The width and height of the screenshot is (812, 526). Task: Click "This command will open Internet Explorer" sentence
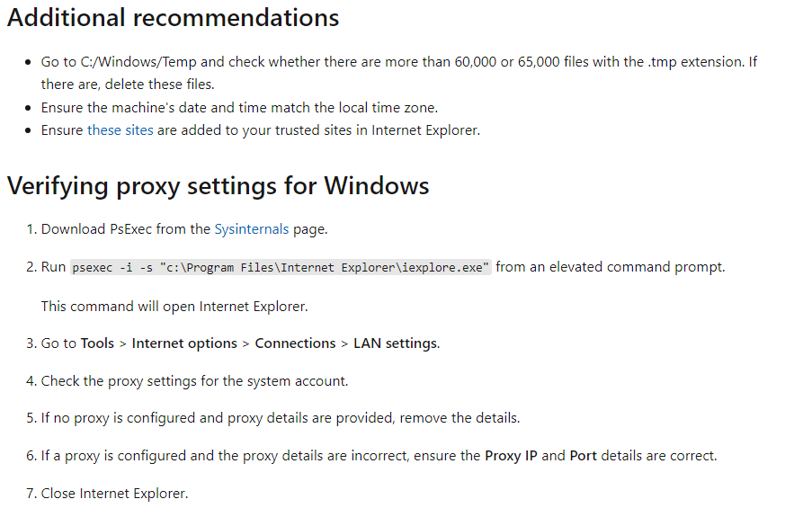tap(174, 307)
